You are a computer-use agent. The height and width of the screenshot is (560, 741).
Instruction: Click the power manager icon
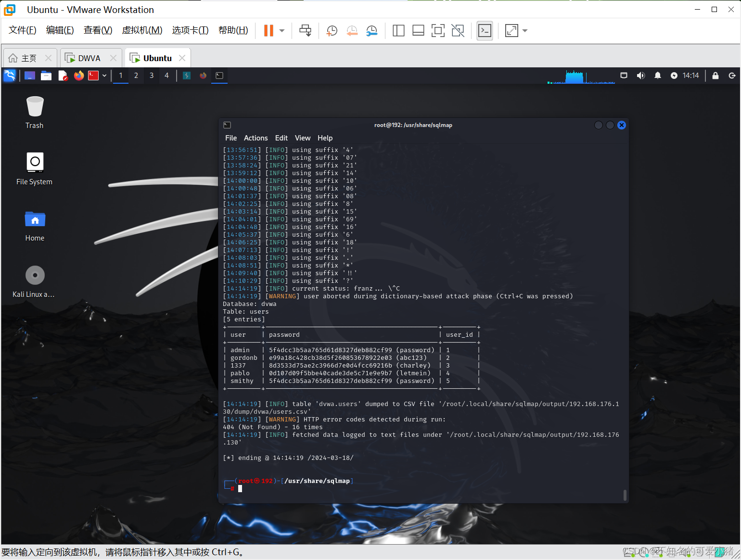pyautogui.click(x=674, y=76)
